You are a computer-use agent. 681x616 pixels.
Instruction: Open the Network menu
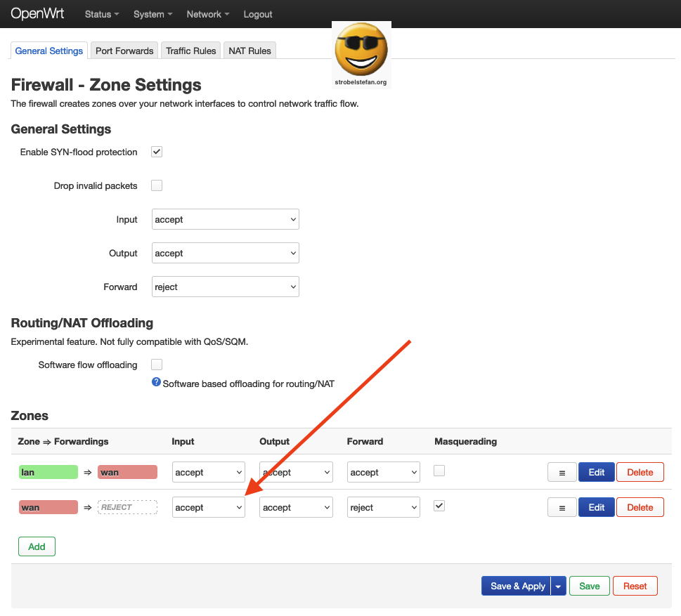207,14
